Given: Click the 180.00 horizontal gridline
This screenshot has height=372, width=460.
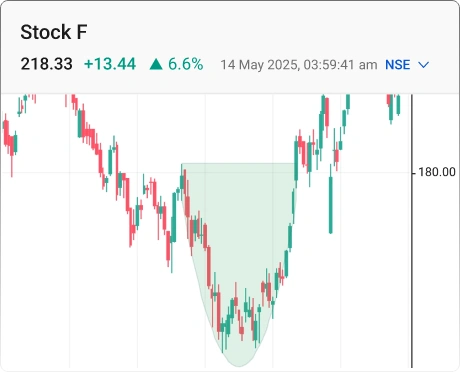Looking at the screenshot, I should click(207, 172).
